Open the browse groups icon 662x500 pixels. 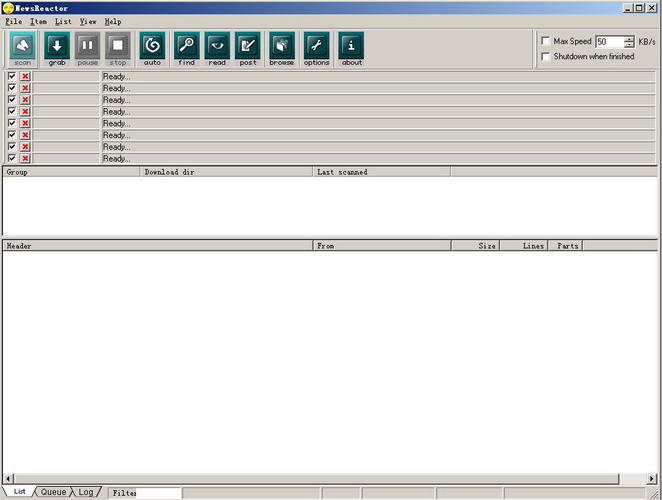pos(282,49)
